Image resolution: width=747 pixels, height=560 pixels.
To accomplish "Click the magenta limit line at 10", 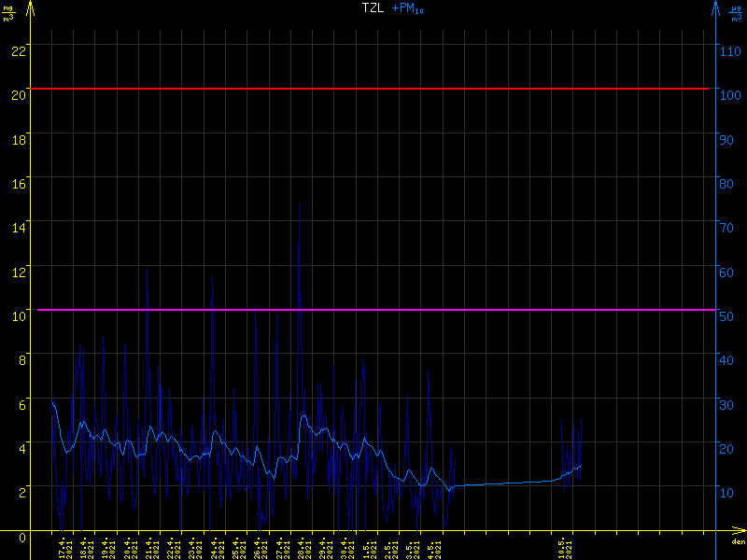I will 373,310.
